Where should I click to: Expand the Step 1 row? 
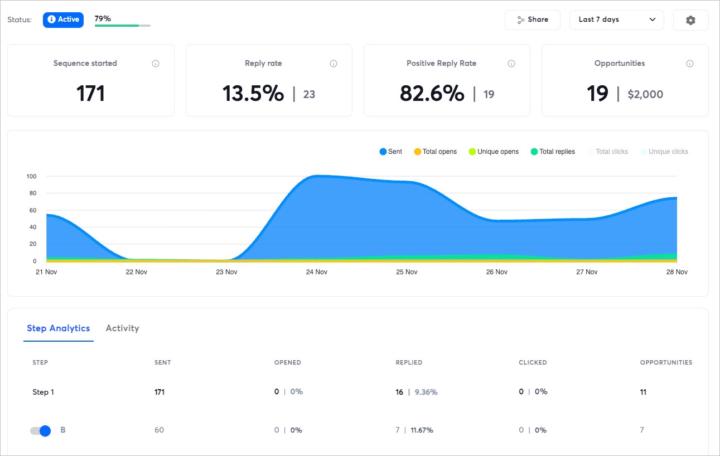(x=43, y=392)
